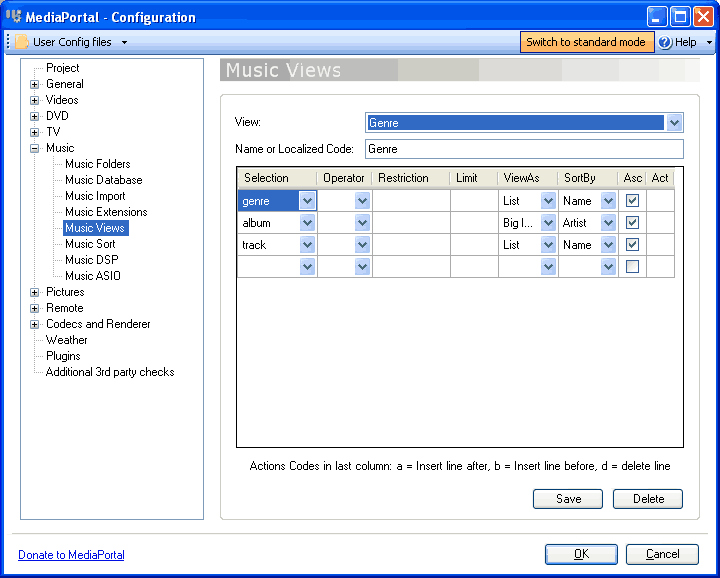This screenshot has height=578, width=720.
Task: Open Selection dropdown in album row
Action: click(307, 223)
